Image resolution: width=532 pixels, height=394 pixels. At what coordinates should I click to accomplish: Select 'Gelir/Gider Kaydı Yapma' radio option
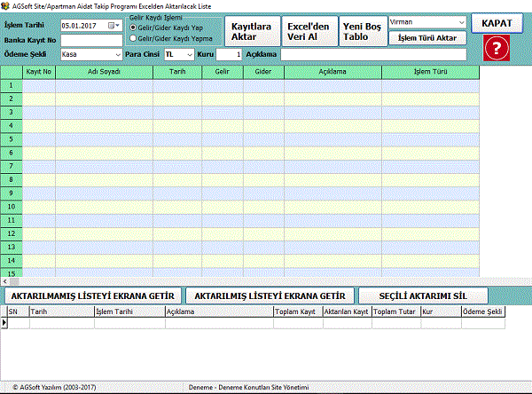pyautogui.click(x=134, y=38)
